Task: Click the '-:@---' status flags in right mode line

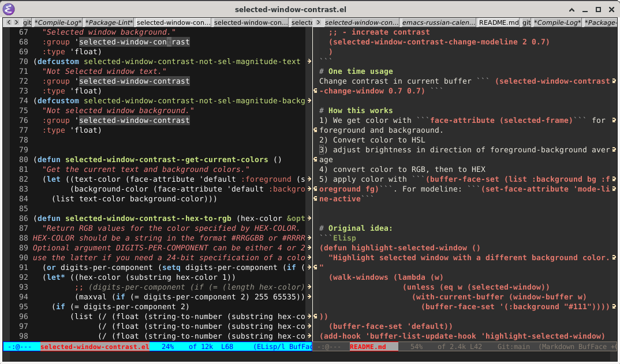Action: (328, 347)
